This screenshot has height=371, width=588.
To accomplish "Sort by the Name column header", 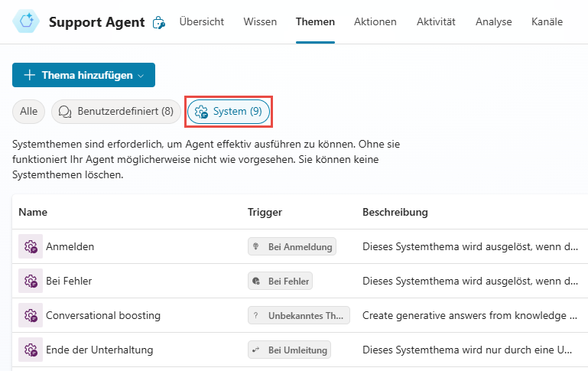I will [33, 212].
